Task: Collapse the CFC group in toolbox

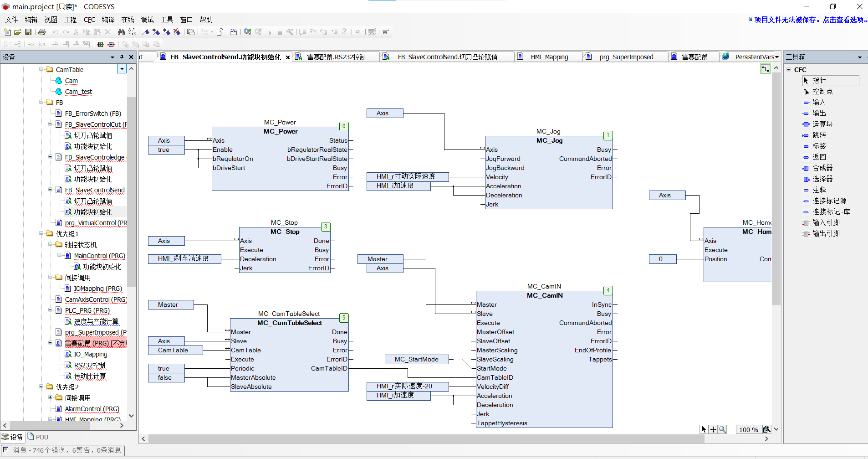Action: coord(789,70)
